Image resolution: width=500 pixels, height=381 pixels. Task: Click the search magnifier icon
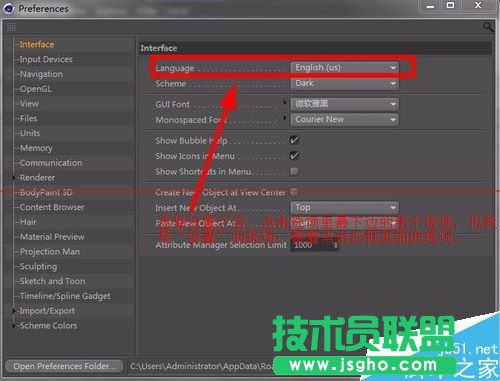488,27
